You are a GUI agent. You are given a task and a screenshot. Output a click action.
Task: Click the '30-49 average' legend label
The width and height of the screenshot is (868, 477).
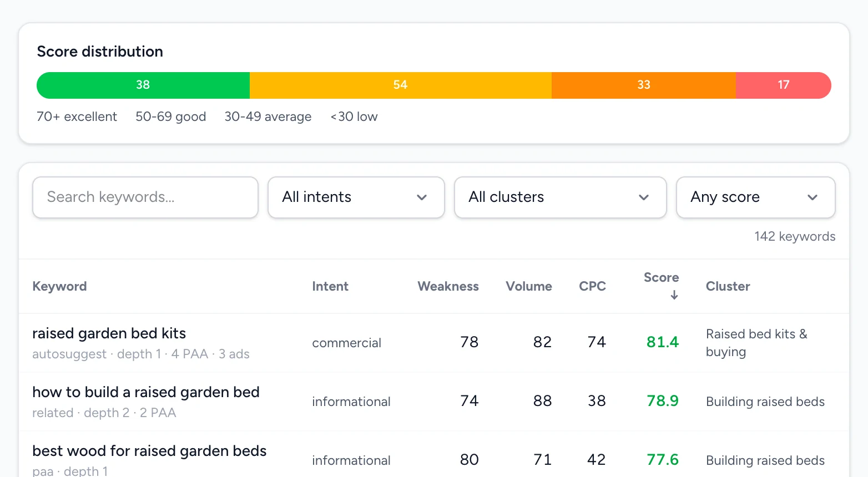click(268, 116)
